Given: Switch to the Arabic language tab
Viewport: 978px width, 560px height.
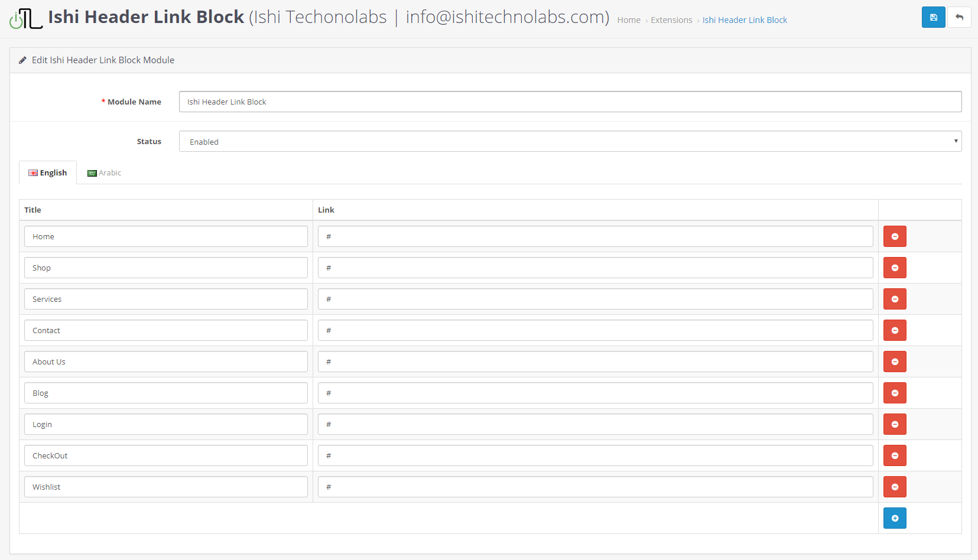Looking at the screenshot, I should [x=105, y=172].
